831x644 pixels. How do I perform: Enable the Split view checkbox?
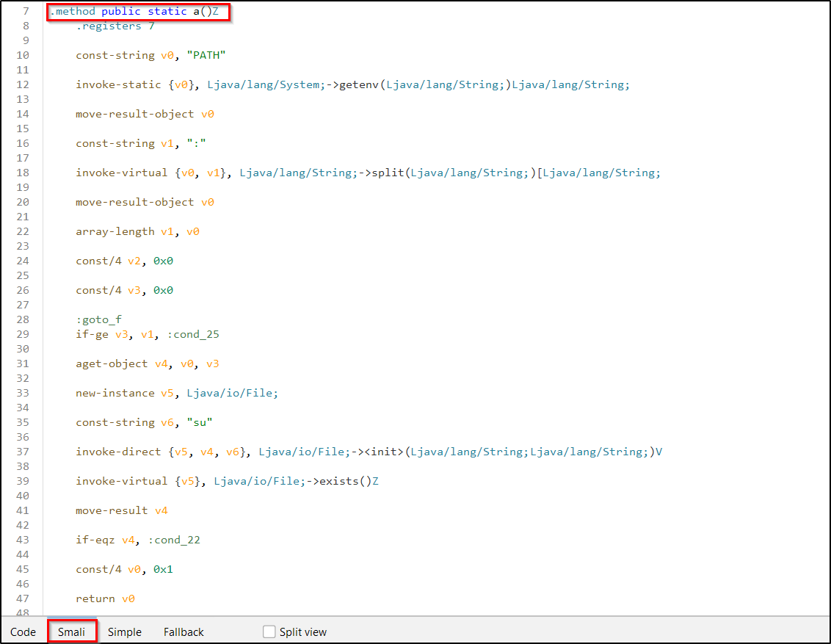pos(269,632)
